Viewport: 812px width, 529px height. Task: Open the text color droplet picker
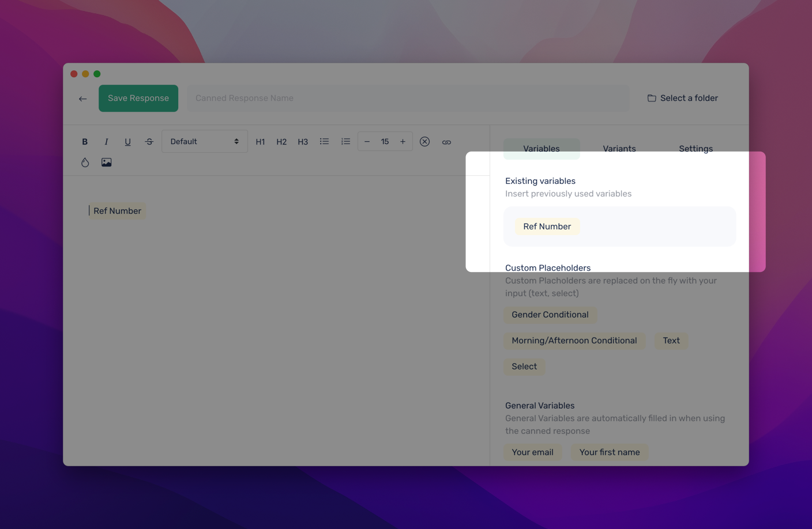click(x=85, y=163)
